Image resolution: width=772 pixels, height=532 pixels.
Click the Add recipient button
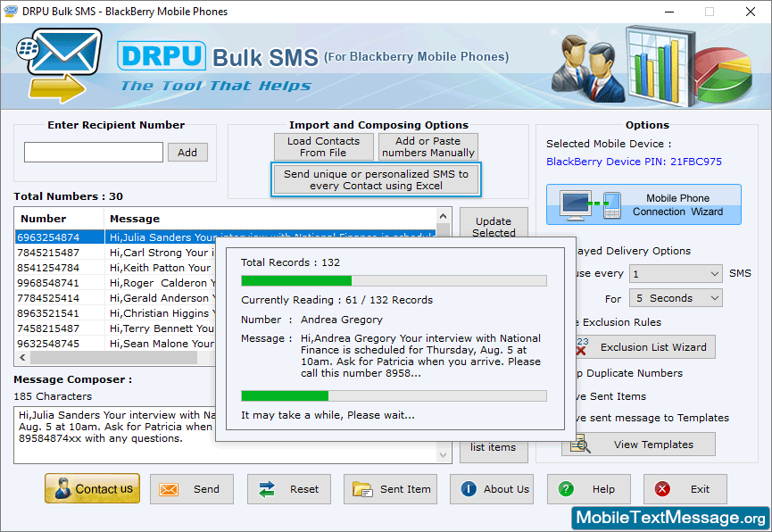coord(187,153)
